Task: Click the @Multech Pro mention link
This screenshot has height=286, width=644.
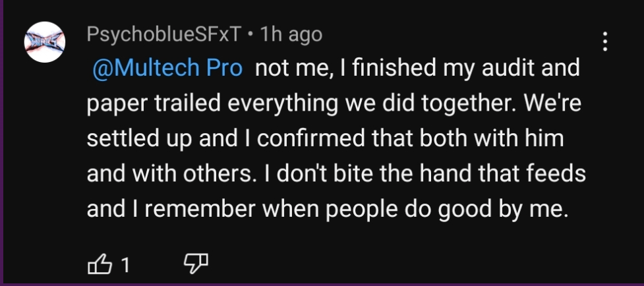Action: pyautogui.click(x=167, y=69)
